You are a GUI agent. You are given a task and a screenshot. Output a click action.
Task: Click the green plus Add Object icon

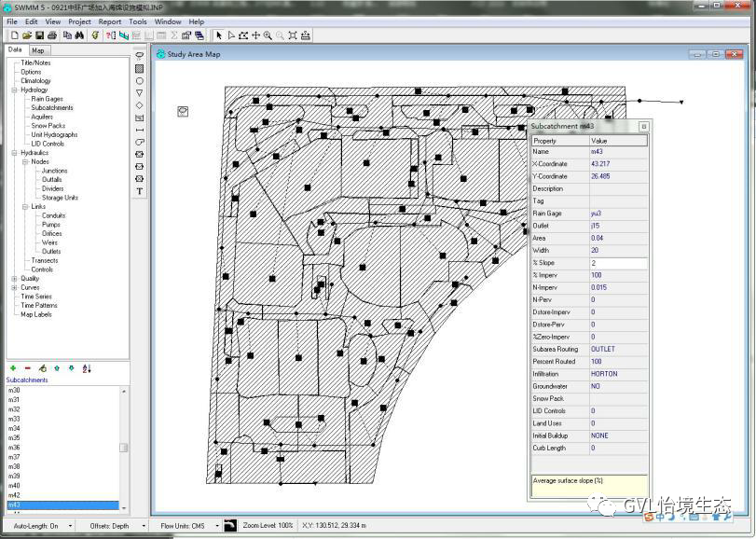click(13, 368)
